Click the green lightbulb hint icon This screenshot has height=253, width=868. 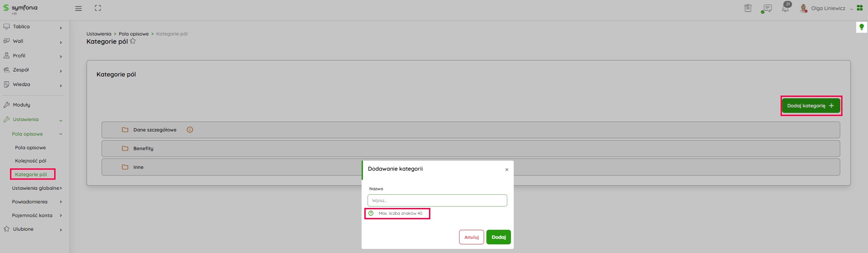pos(861,27)
